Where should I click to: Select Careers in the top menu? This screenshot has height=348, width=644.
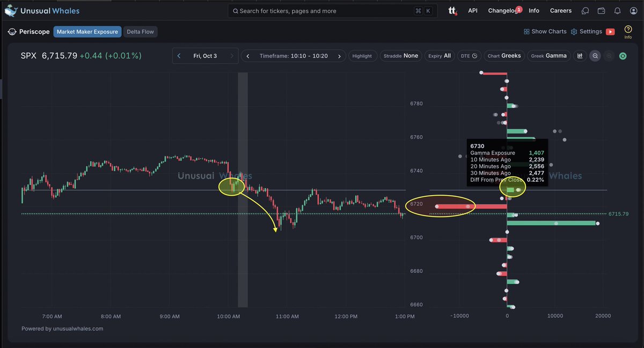coord(560,10)
